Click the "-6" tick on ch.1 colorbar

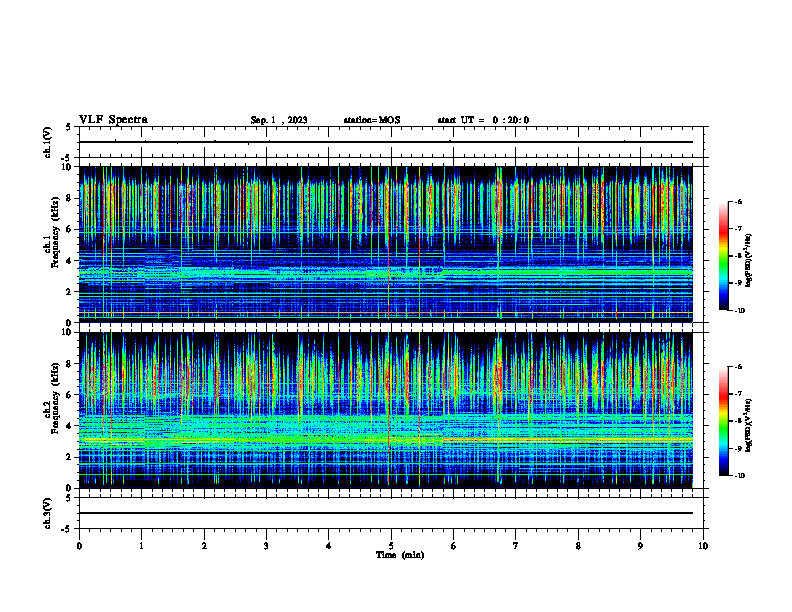click(x=738, y=202)
